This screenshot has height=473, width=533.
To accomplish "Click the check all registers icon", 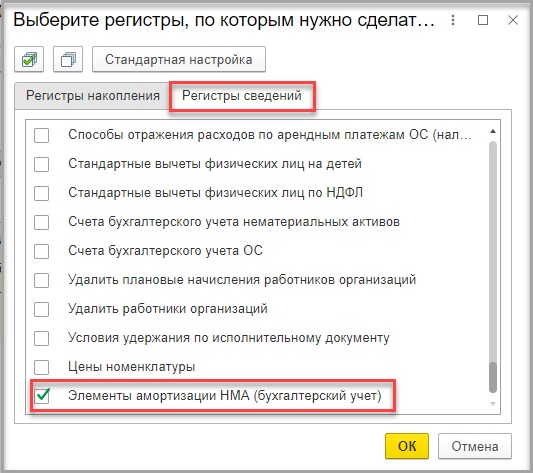I will pos(29,60).
